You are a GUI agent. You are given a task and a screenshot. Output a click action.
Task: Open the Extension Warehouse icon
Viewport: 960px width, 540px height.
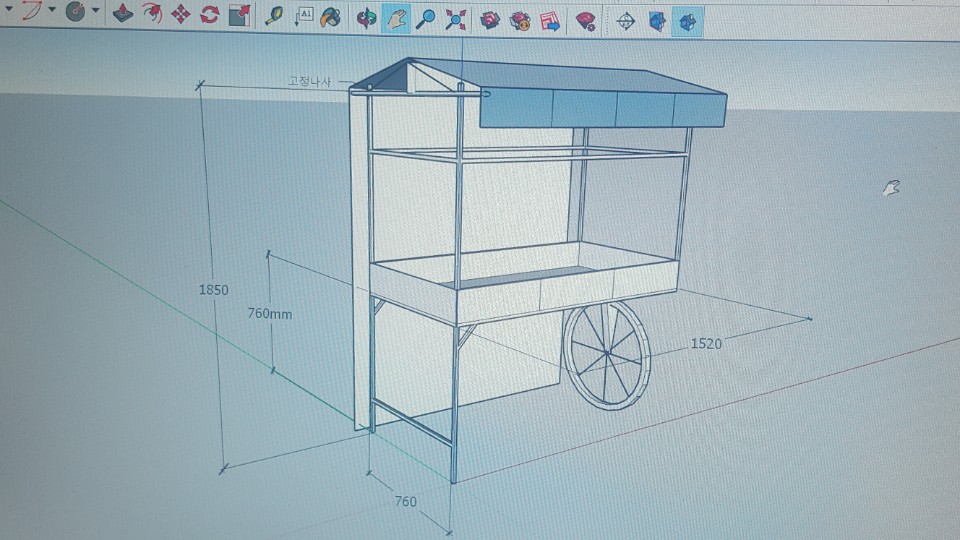520,21
